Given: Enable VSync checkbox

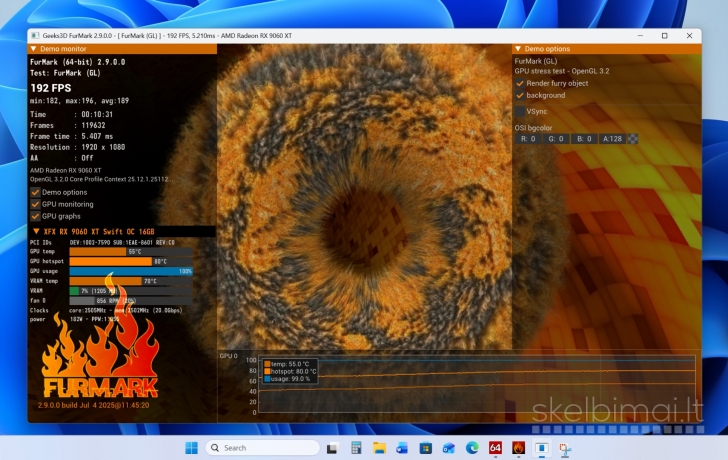Looking at the screenshot, I should click(520, 111).
